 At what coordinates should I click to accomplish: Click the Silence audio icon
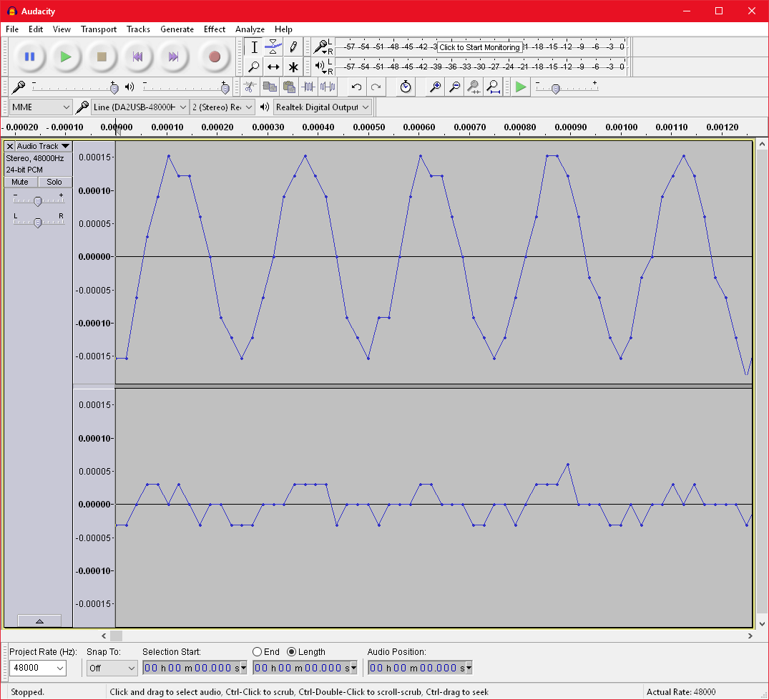tap(328, 87)
